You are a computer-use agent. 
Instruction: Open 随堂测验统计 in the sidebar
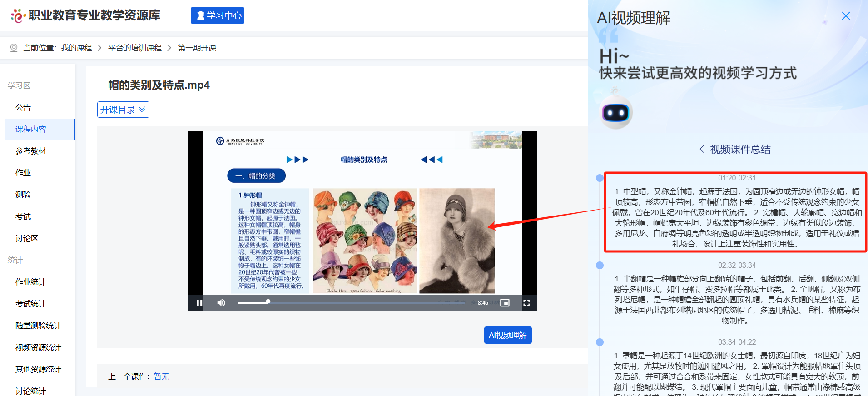38,326
